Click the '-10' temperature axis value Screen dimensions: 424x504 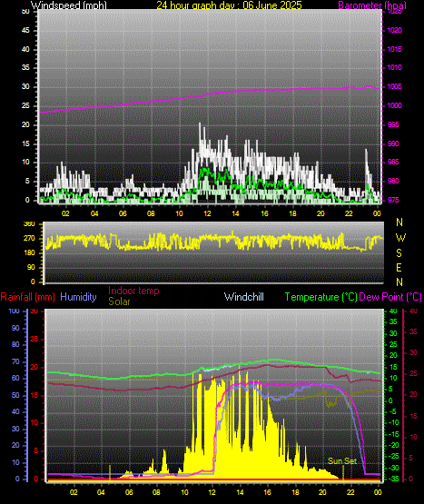[393, 422]
